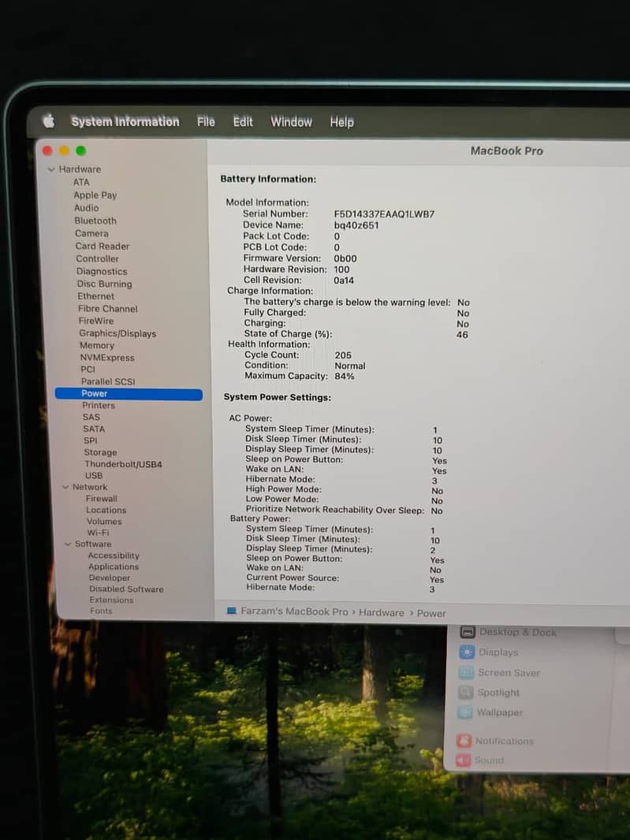Click Hardware in the bottom path bar

click(382, 612)
